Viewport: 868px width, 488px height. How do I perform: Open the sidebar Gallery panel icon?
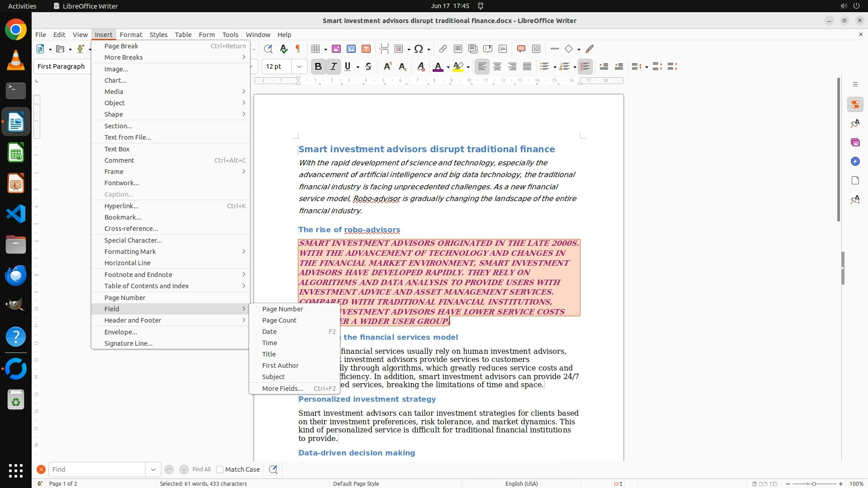click(x=855, y=142)
